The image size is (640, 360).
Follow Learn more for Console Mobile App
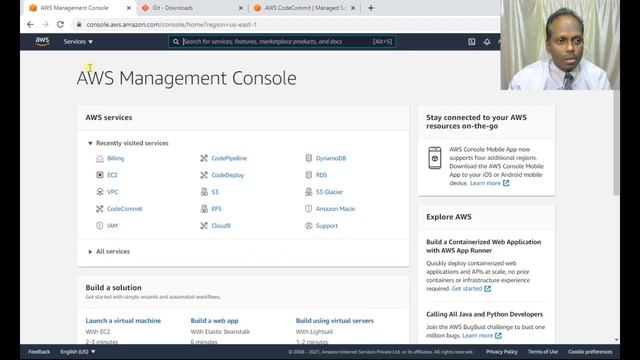pos(489,183)
